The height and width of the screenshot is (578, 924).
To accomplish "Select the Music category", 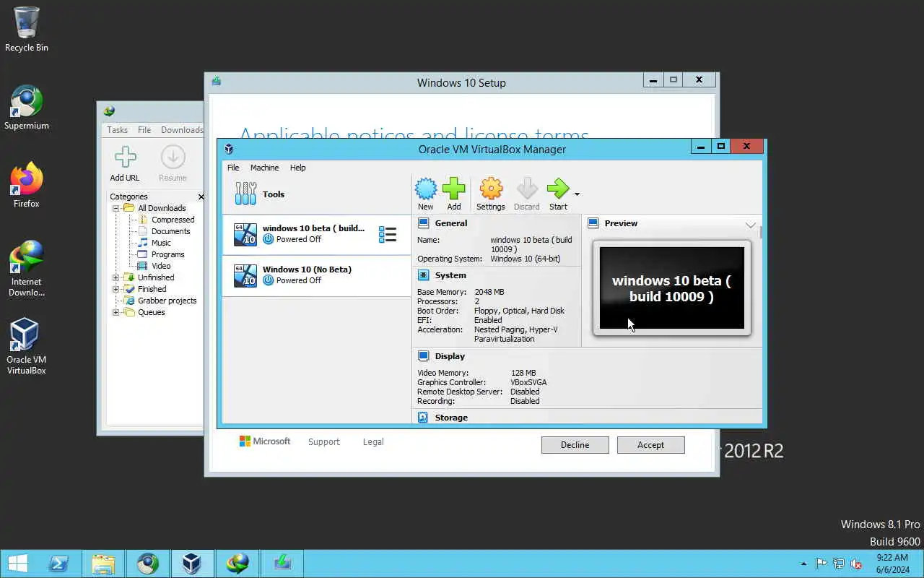I will 161,243.
